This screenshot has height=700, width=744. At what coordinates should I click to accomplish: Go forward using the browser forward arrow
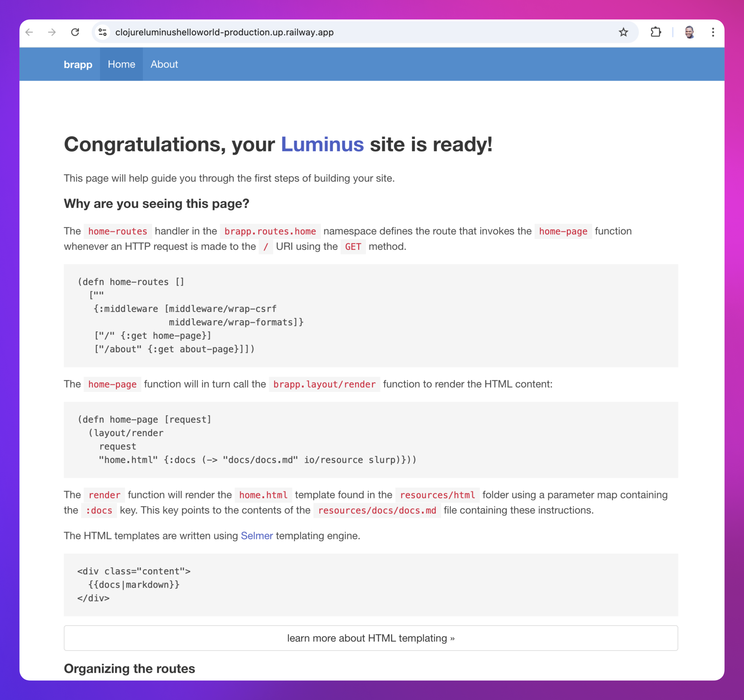coord(52,32)
